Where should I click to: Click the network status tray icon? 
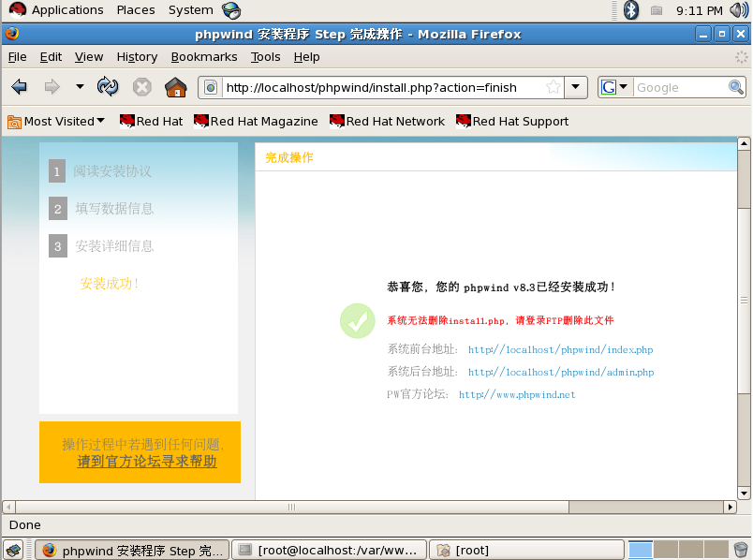(x=657, y=10)
